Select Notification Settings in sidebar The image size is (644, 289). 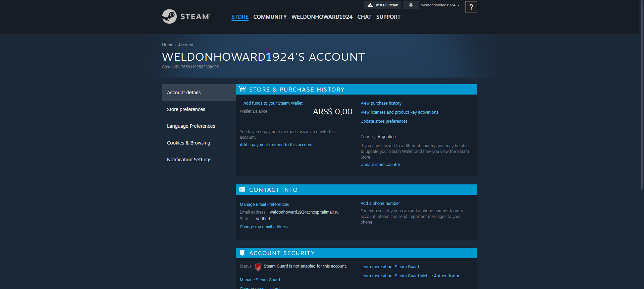click(199, 160)
